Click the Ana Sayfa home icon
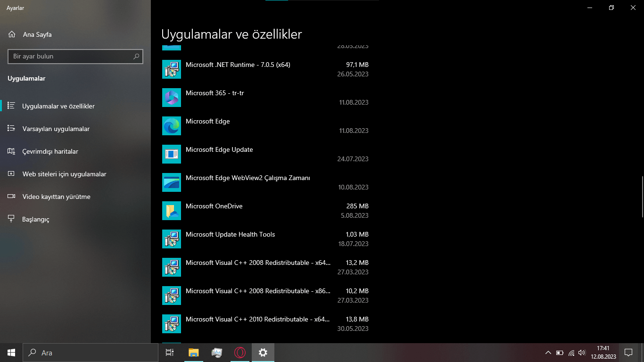 12,34
